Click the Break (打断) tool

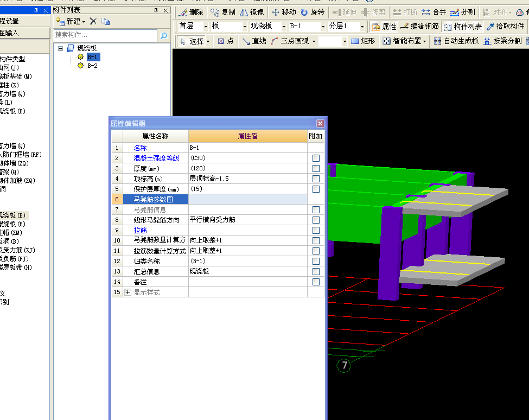click(405, 12)
